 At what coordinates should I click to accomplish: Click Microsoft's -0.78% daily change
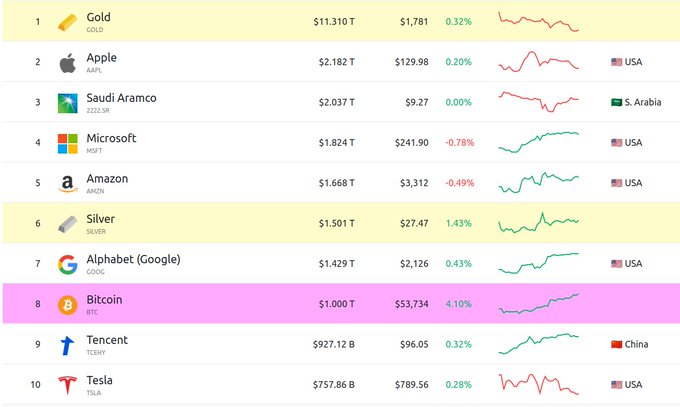(x=460, y=143)
